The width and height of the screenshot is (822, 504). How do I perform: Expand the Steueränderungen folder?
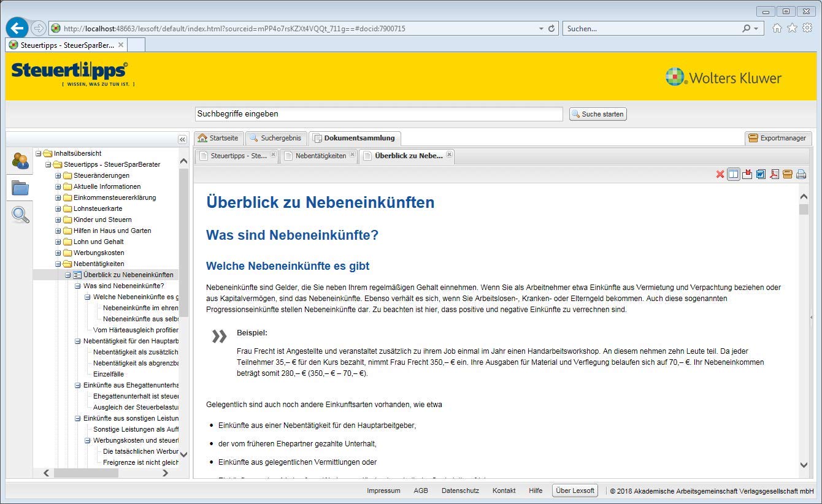[x=58, y=175]
